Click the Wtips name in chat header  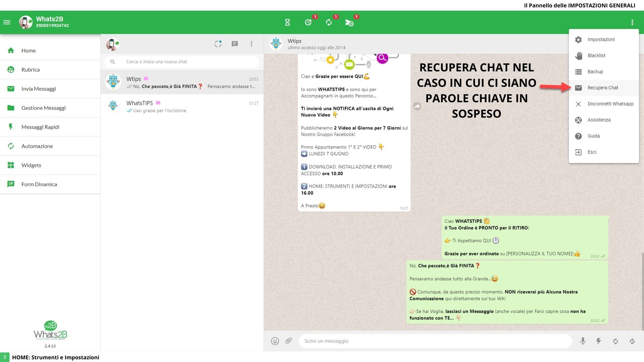point(294,41)
